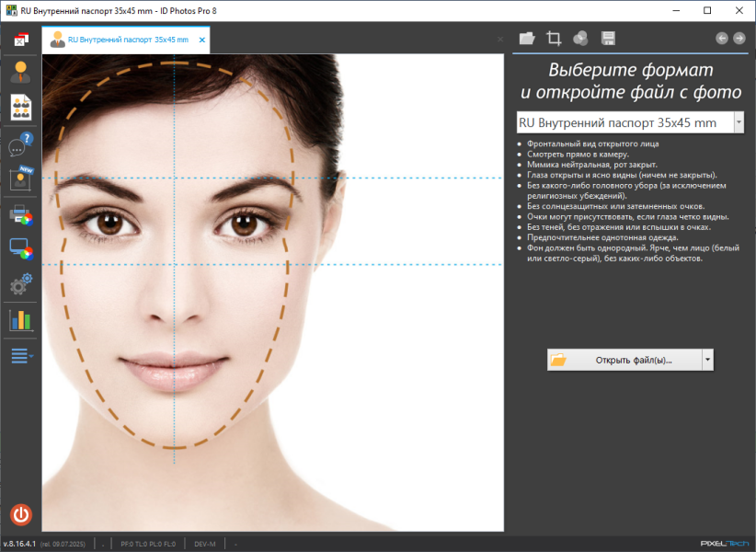The height and width of the screenshot is (552, 756).
Task: Go to previous step with left arrow
Action: click(722, 38)
